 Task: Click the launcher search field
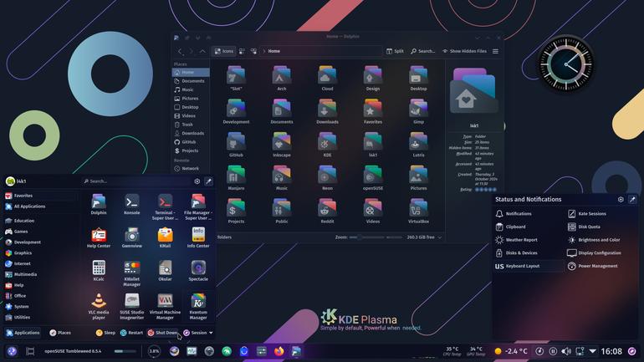(137, 181)
